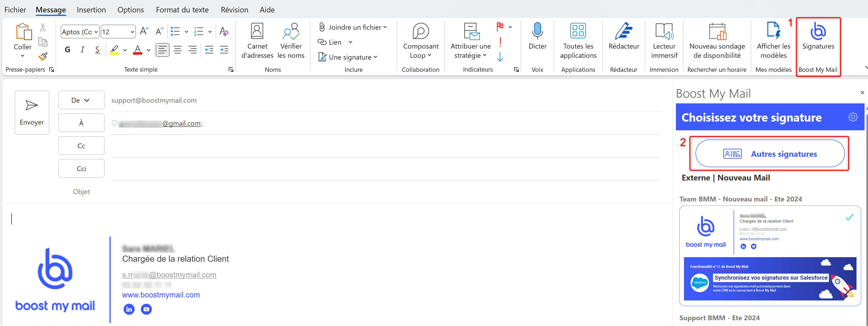Align text to the right
Viewport: 868px width, 326px height.
click(192, 50)
